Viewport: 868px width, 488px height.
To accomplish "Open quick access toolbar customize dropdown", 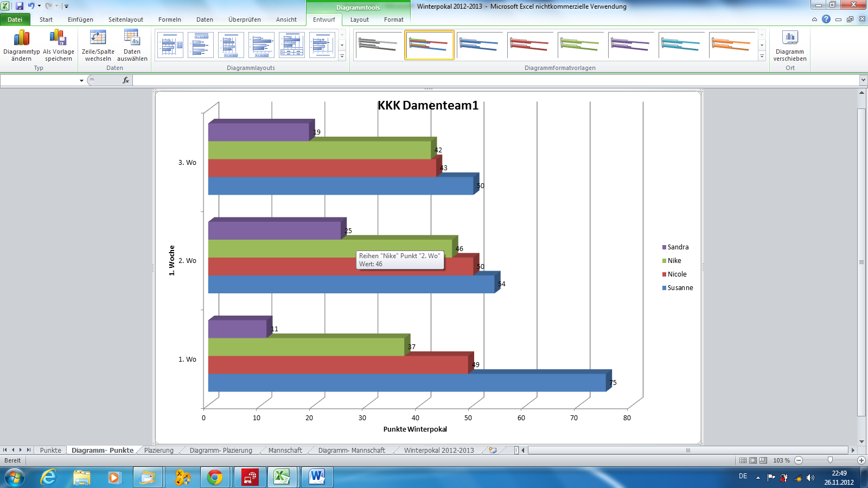I will [x=66, y=7].
